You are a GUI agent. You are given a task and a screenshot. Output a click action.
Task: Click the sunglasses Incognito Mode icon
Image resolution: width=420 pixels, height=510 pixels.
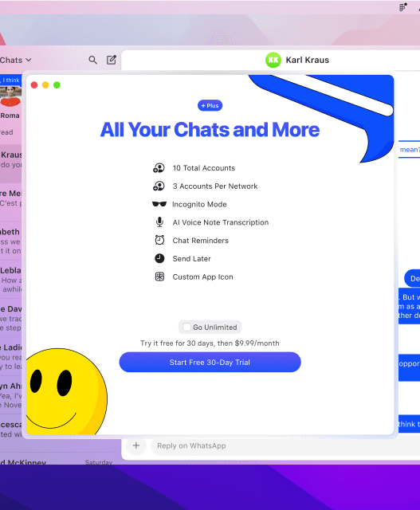[159, 204]
